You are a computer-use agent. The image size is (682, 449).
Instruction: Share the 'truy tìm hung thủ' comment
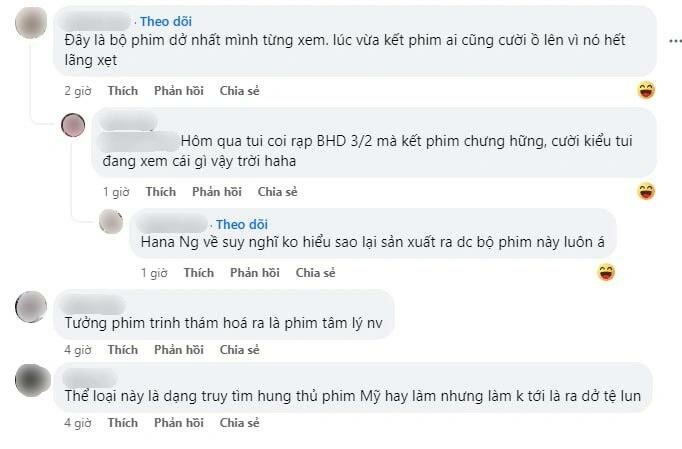(x=239, y=423)
